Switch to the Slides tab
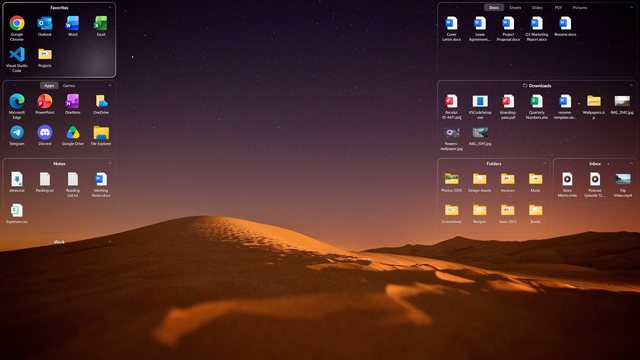The height and width of the screenshot is (360, 640). 537,8
